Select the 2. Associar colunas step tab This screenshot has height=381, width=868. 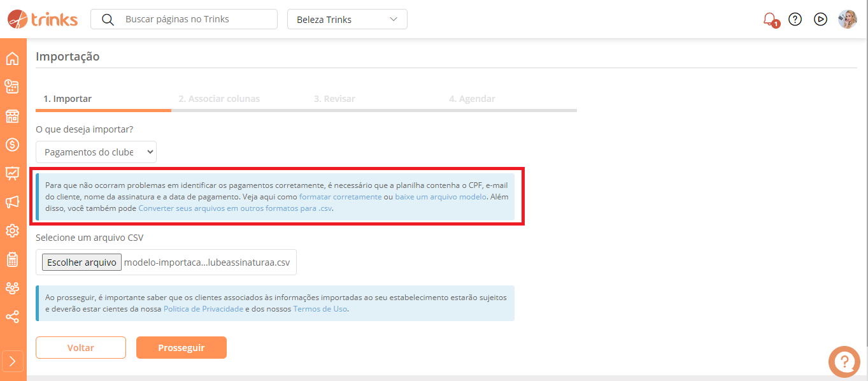tap(219, 99)
